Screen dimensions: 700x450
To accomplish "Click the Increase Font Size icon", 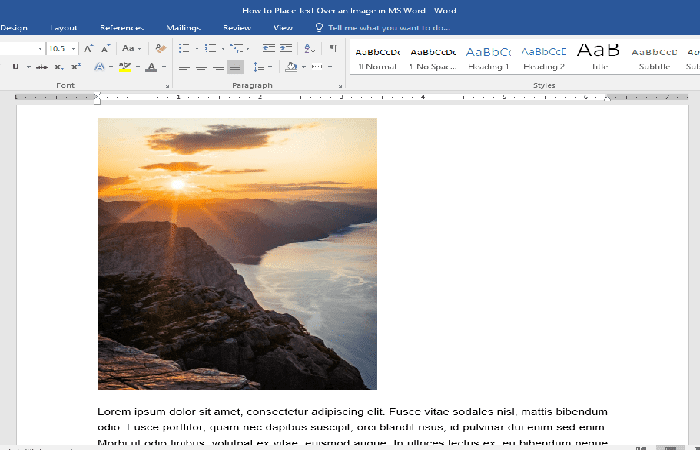I will [x=88, y=48].
